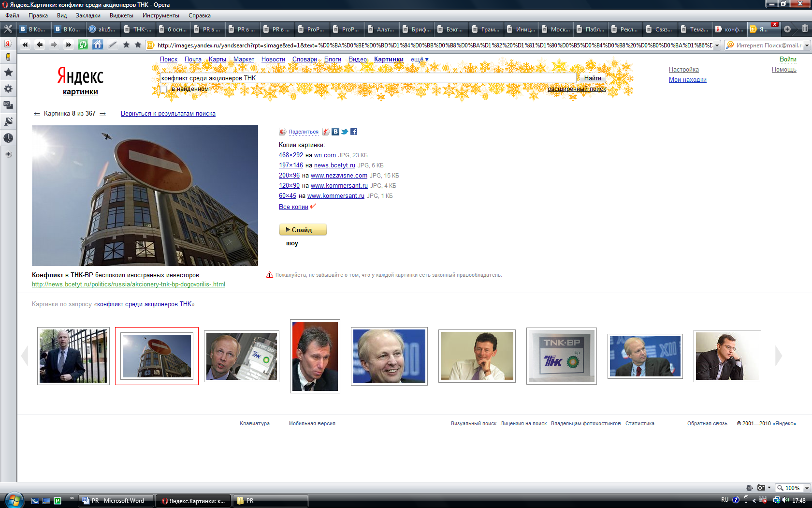Image resolution: width=812 pixels, height=508 pixels.
Task: Open 'PR - Microsoft Word' in taskbar
Action: coord(116,501)
